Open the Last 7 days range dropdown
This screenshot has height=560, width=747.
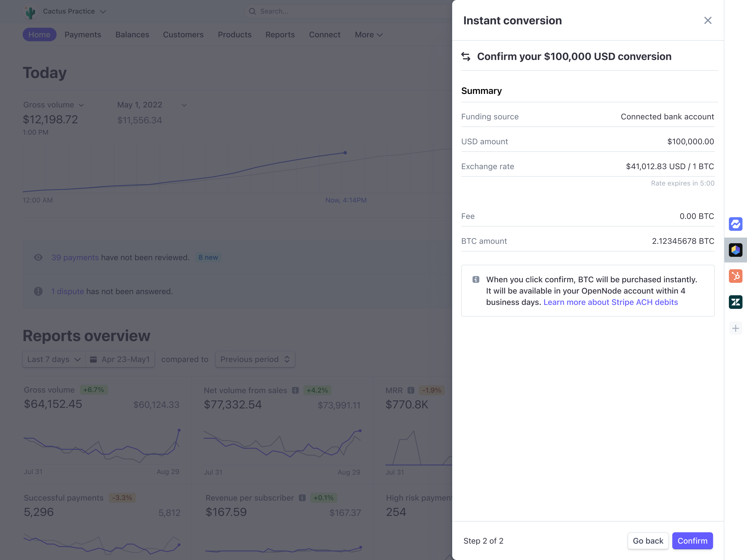pyautogui.click(x=54, y=359)
